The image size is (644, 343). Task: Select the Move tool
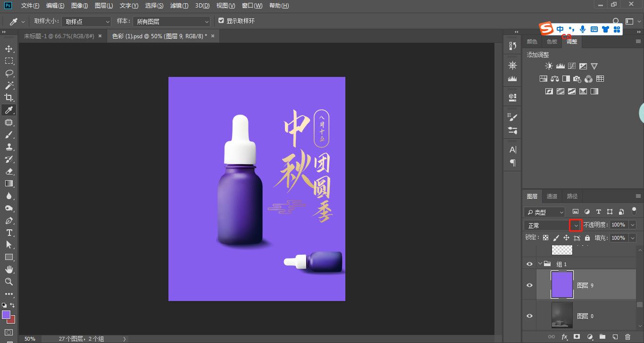pos(9,49)
